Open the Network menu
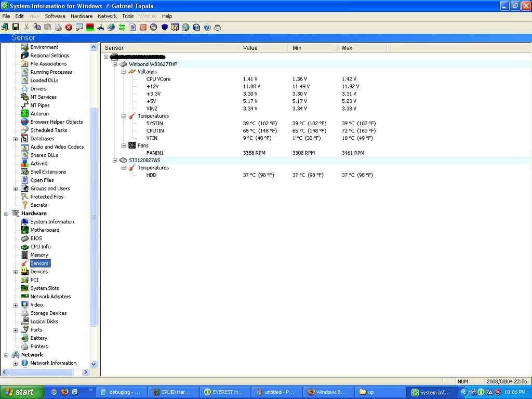This screenshot has height=399, width=532. pyautogui.click(x=107, y=16)
